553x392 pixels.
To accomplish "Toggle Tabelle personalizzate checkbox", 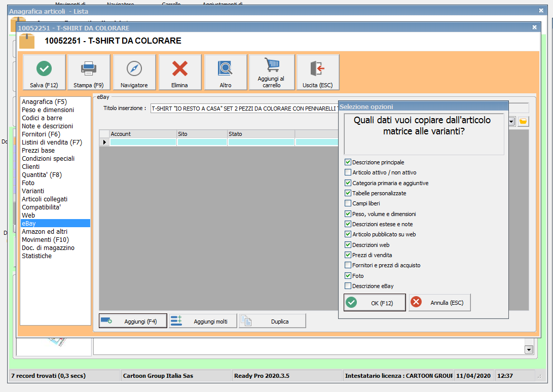I will tap(348, 193).
